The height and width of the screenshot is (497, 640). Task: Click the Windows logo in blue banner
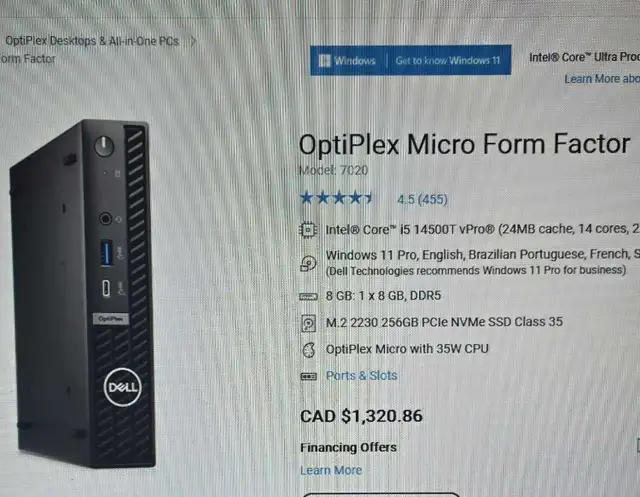click(x=324, y=60)
